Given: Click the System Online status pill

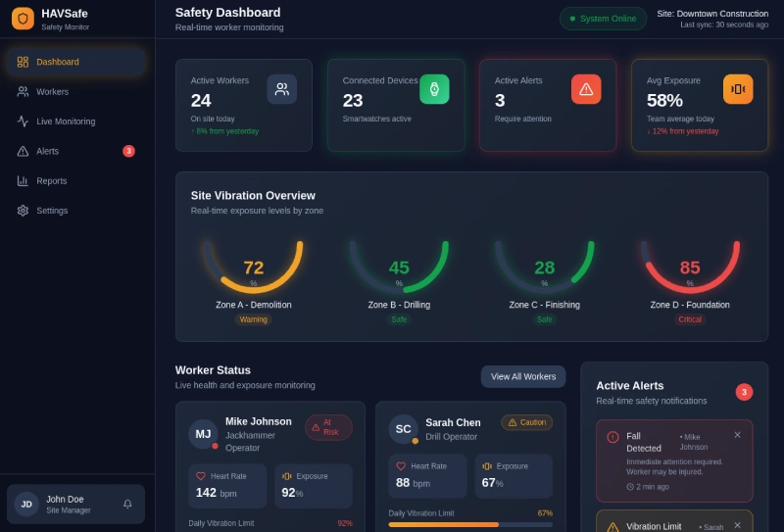Looking at the screenshot, I should click(x=603, y=19).
